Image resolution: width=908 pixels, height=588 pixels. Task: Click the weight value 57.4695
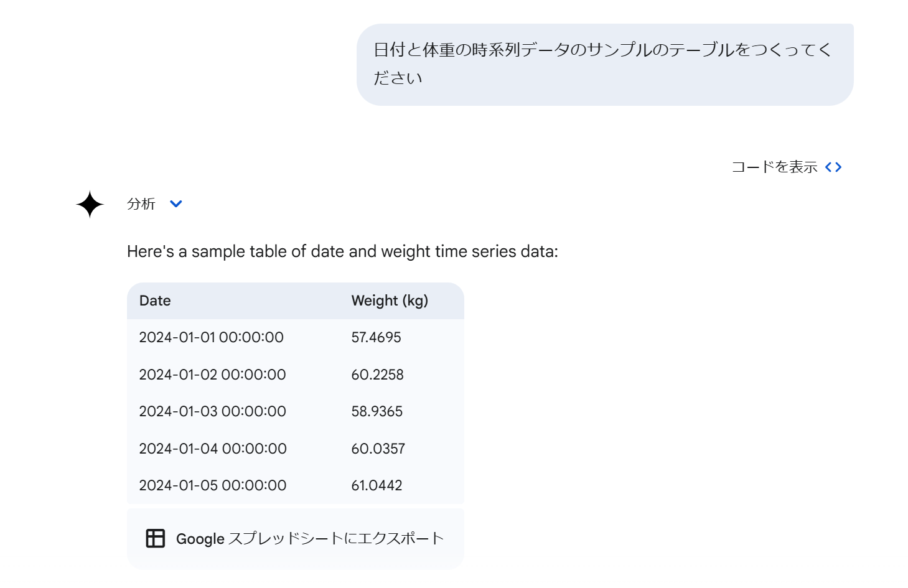point(376,337)
